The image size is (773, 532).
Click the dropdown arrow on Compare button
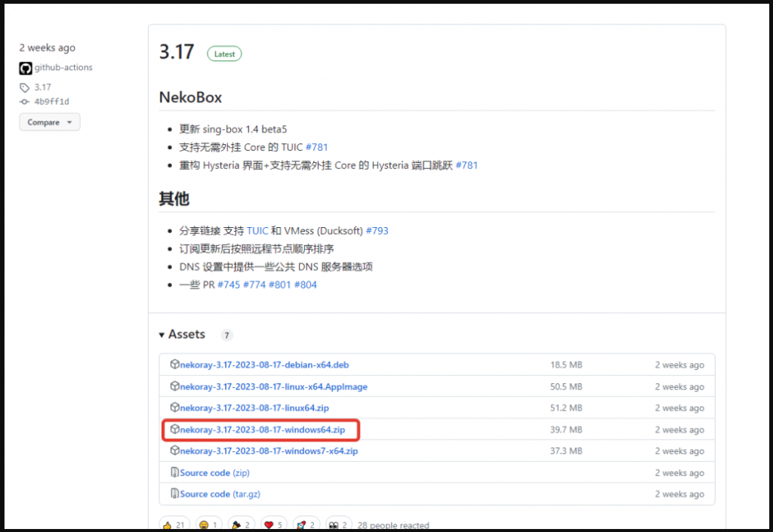click(x=69, y=122)
